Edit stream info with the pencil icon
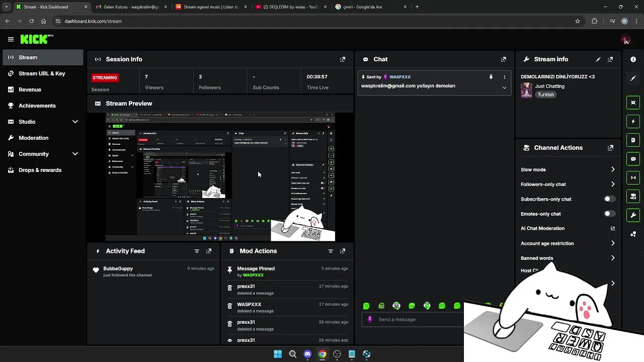 [598, 59]
